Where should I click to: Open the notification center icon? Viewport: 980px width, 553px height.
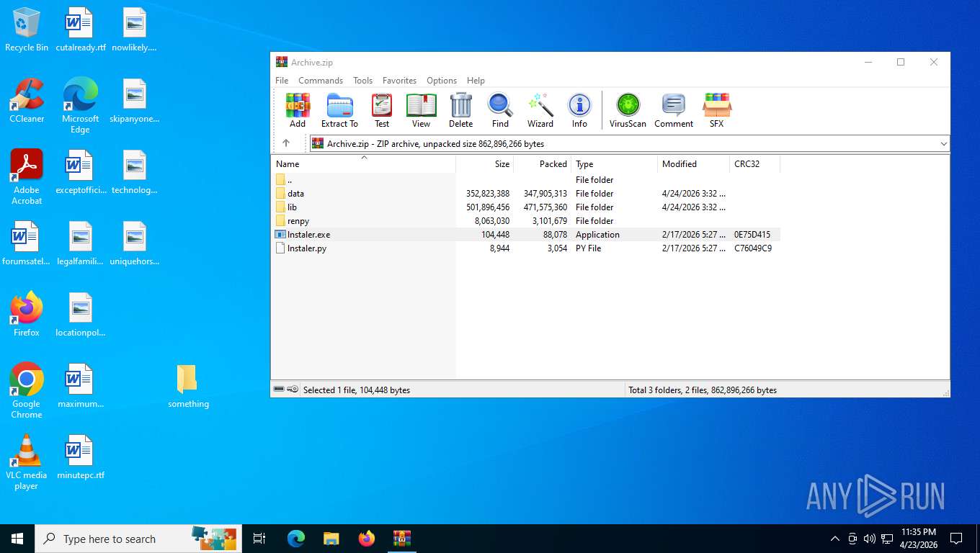[956, 539]
